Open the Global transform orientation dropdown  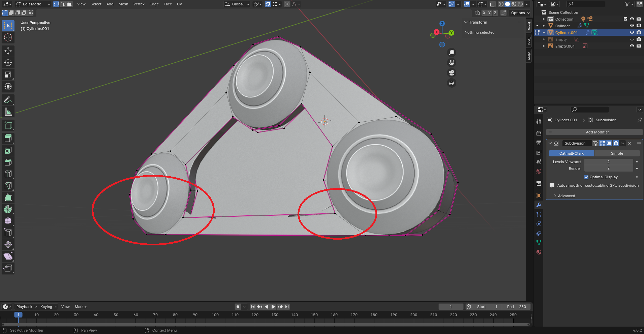[238, 4]
